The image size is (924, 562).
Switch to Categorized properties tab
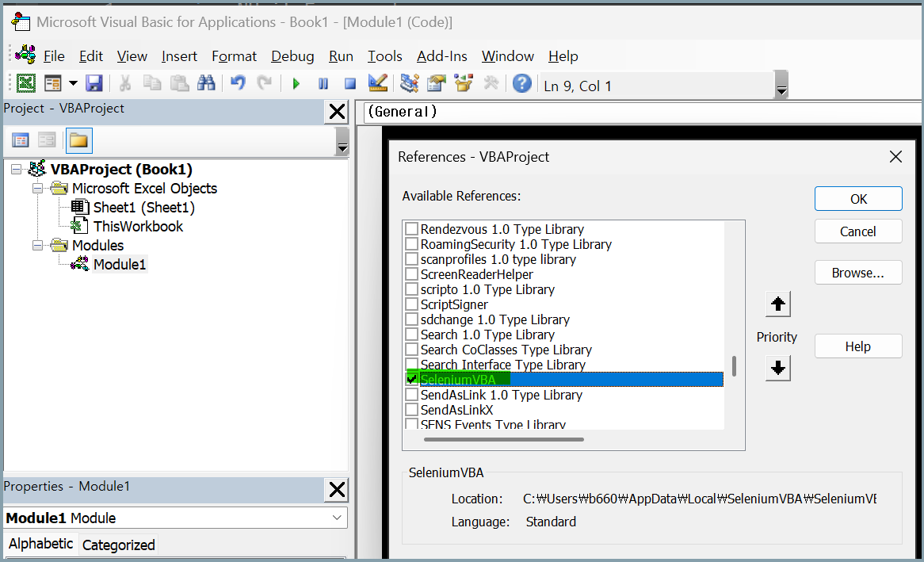tap(118, 545)
